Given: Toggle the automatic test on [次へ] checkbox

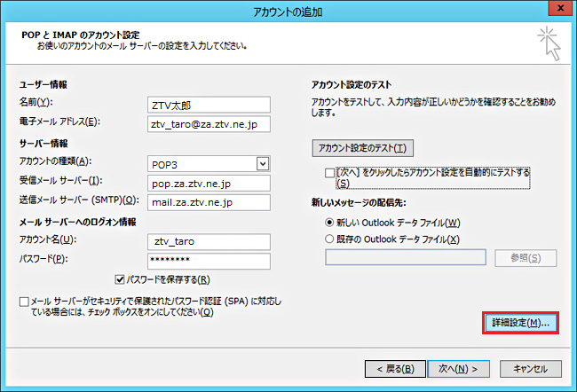Looking at the screenshot, I should coord(330,172).
